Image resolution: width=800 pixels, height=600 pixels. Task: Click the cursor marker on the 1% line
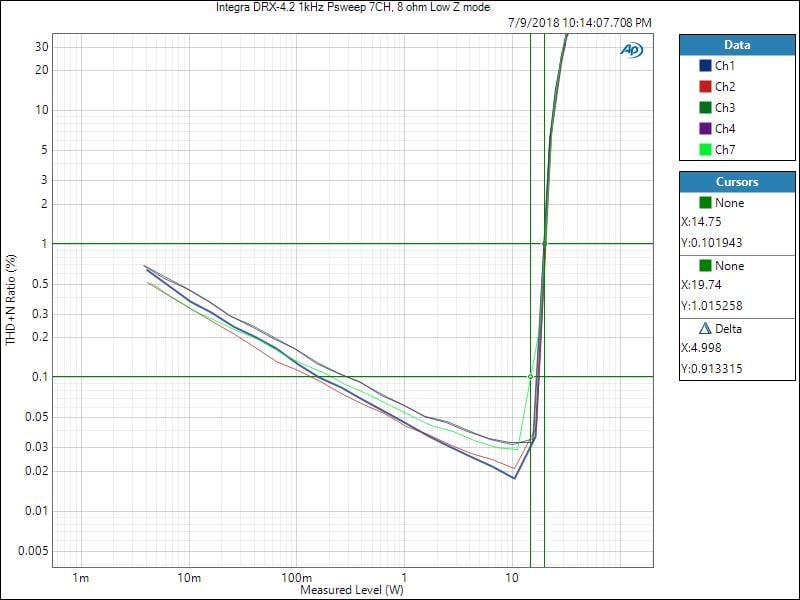544,243
